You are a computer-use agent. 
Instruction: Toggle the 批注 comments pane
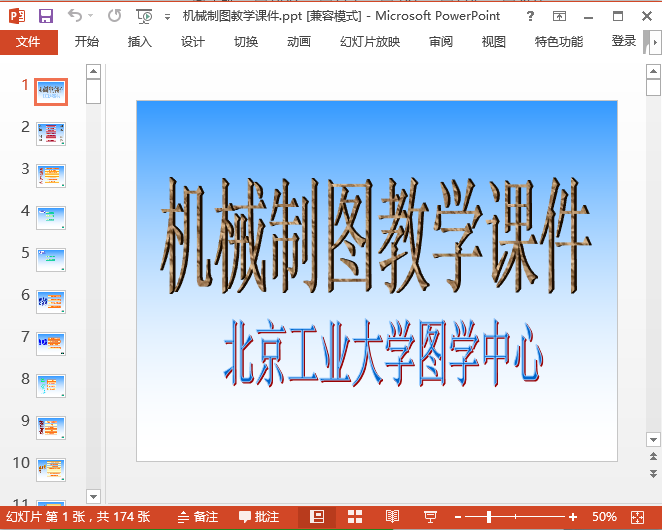[x=259, y=517]
